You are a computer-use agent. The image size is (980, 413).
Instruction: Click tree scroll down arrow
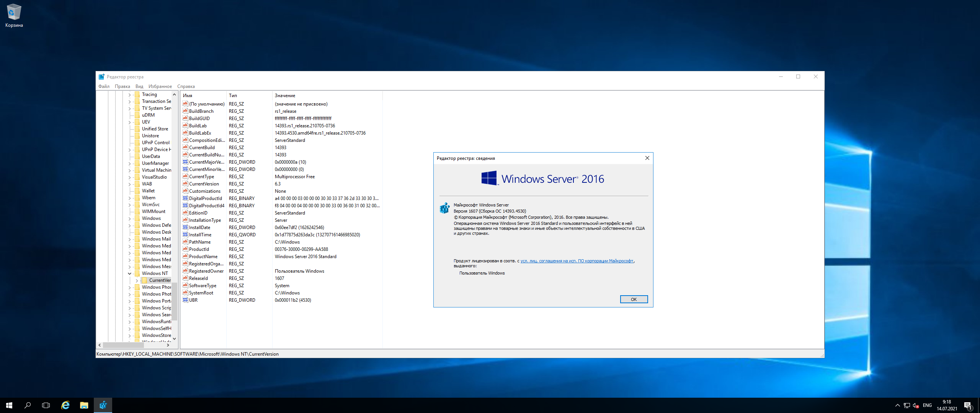click(175, 338)
